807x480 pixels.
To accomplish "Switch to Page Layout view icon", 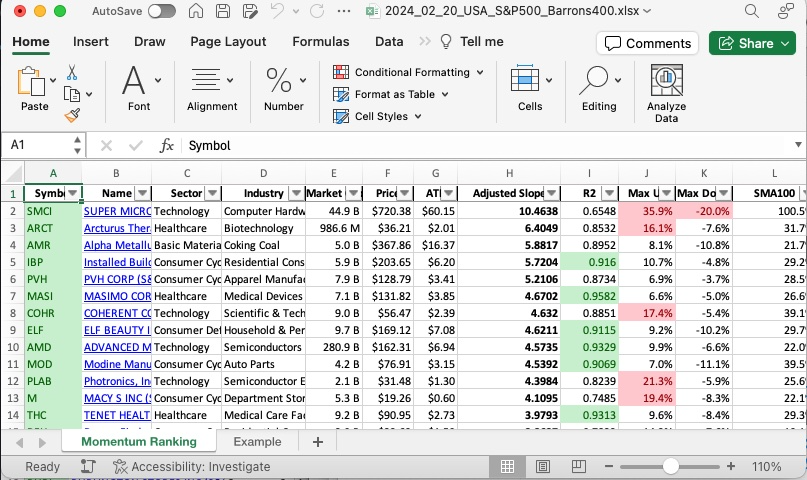I will [x=542, y=467].
